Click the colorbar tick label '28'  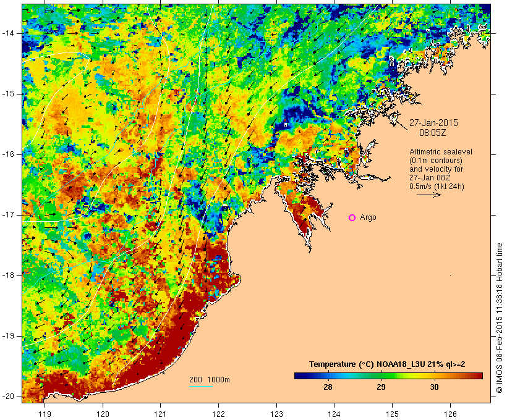tap(328, 387)
